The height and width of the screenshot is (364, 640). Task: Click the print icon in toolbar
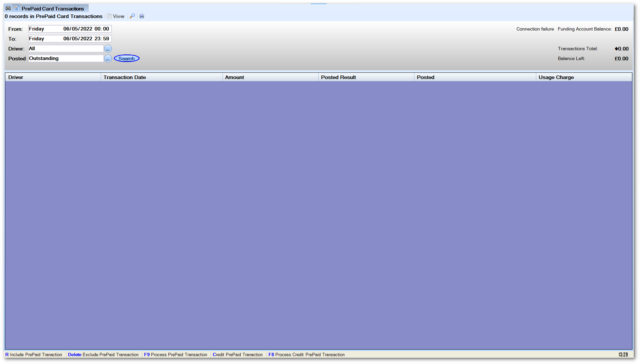142,16
